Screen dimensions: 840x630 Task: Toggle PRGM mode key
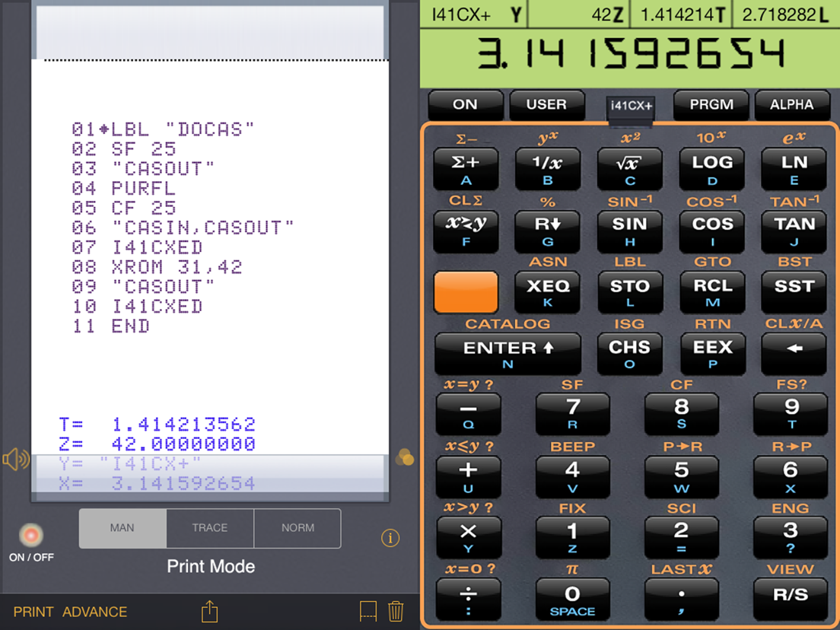click(x=711, y=104)
